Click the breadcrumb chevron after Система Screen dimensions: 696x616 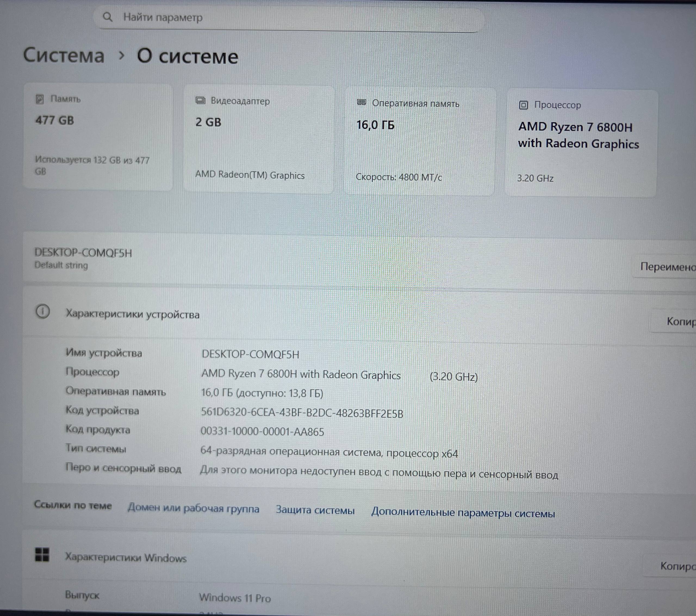(x=121, y=55)
